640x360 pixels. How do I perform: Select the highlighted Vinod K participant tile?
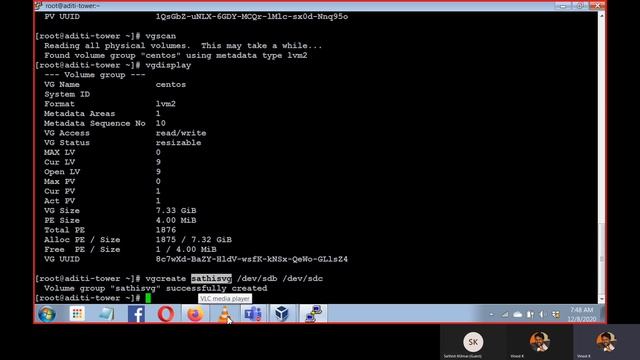pyautogui.click(x=606, y=342)
